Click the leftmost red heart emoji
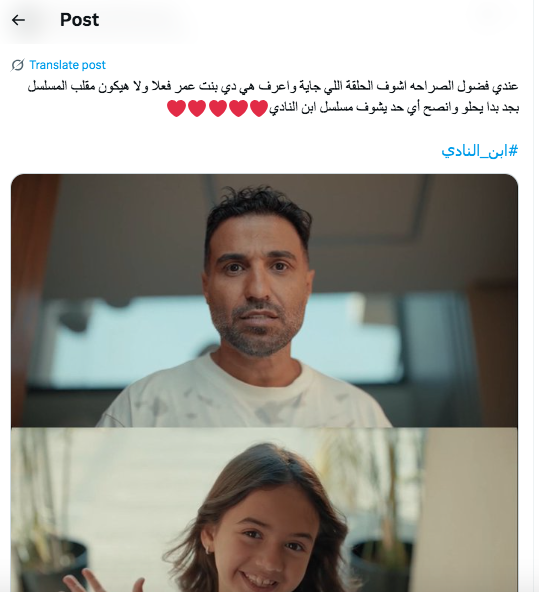The height and width of the screenshot is (592, 539). [x=177, y=108]
